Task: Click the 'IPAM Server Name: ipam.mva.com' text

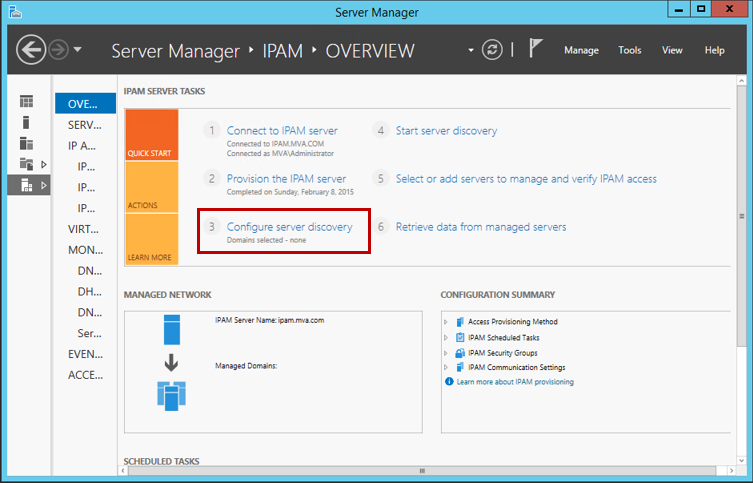Action: 269,320
